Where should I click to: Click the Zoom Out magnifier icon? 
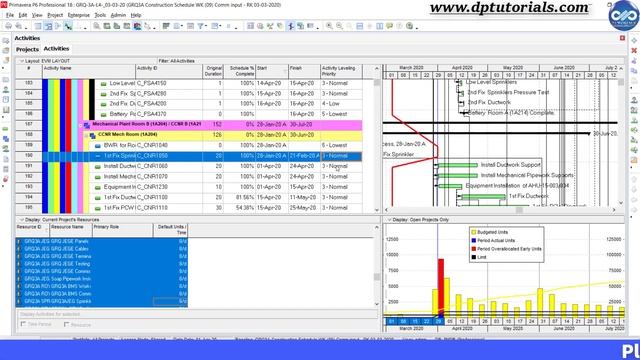point(339,26)
